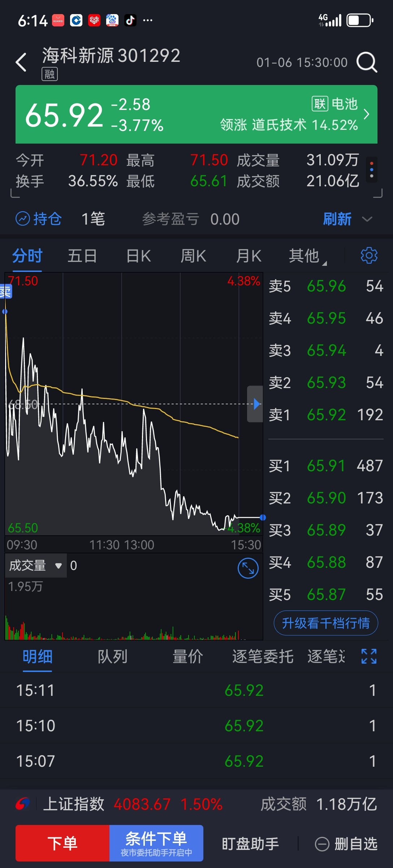Expand the volume chart fullscreen icon
Screen dimensions: 393x868
pyautogui.click(x=248, y=568)
